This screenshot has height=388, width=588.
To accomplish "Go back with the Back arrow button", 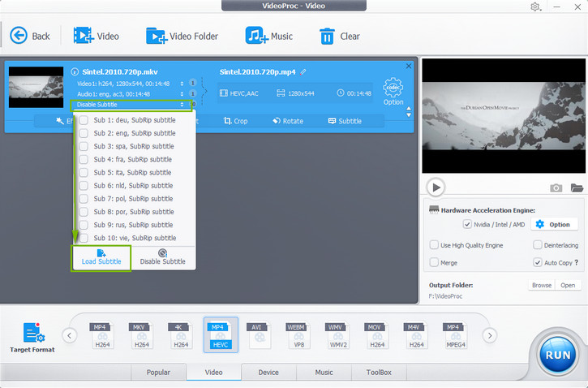I will pos(30,36).
